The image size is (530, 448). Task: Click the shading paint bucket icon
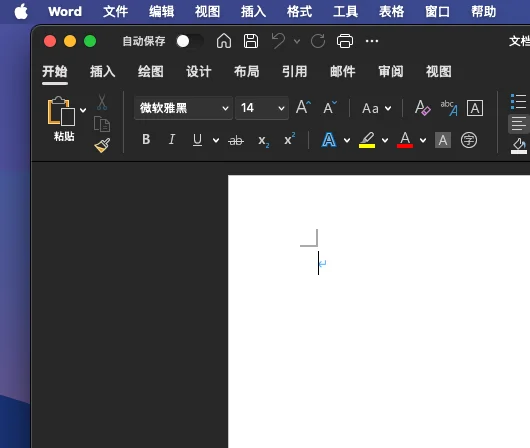(x=519, y=146)
